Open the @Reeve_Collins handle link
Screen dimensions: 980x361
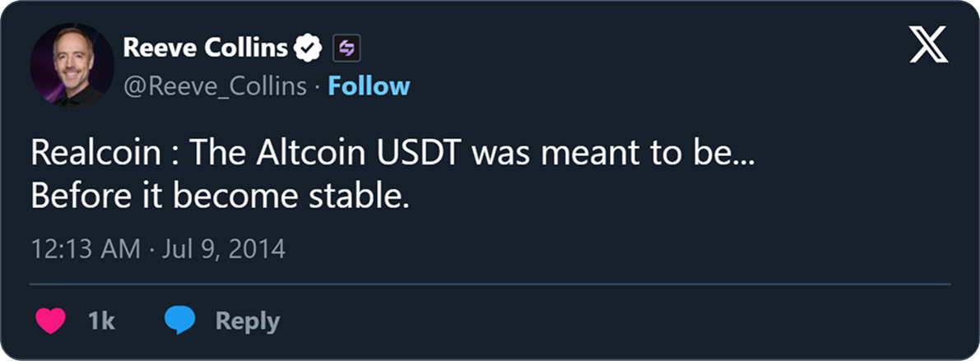click(215, 86)
